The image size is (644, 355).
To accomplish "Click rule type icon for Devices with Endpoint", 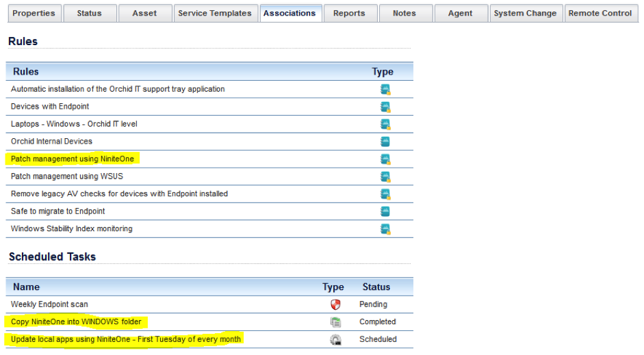I will click(x=385, y=107).
